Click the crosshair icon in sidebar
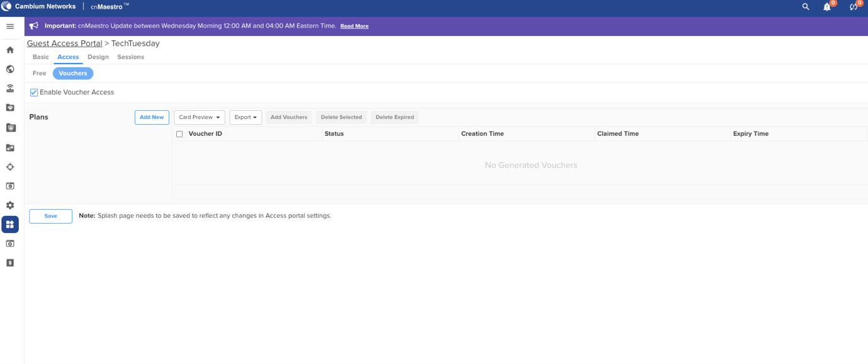 click(10, 167)
